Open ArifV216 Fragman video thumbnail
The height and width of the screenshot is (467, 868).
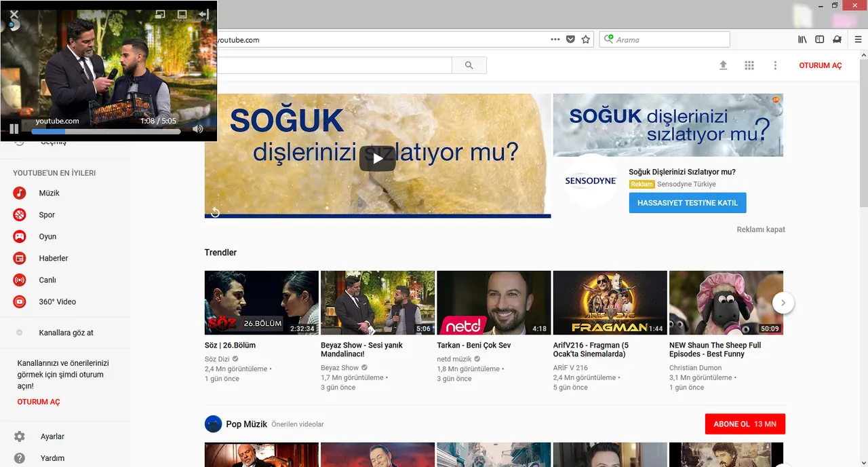(610, 303)
